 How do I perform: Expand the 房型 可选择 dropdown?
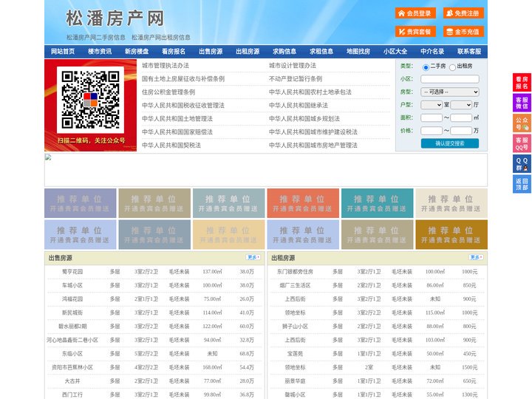click(x=450, y=92)
